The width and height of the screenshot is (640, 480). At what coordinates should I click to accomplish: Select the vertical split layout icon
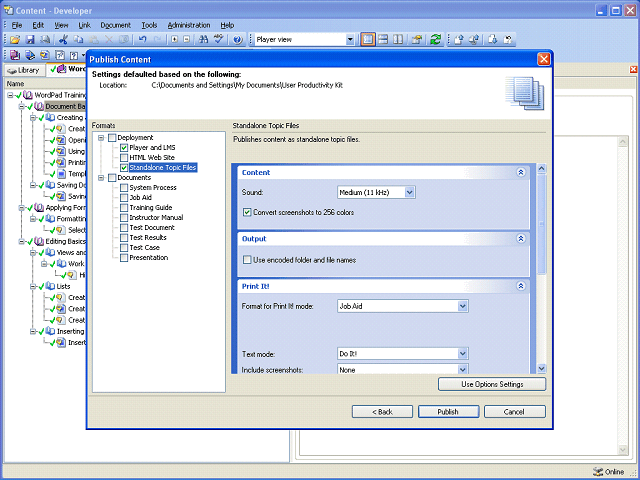tap(398, 40)
